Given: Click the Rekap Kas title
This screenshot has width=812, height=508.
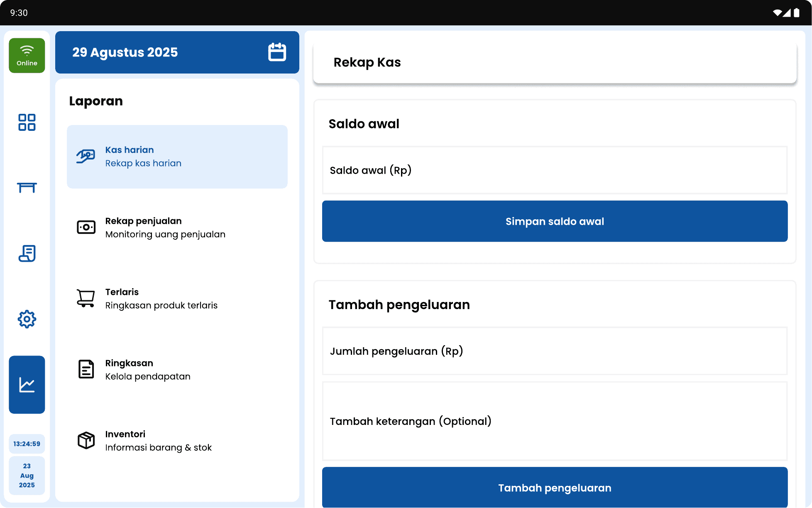Looking at the screenshot, I should tap(367, 62).
